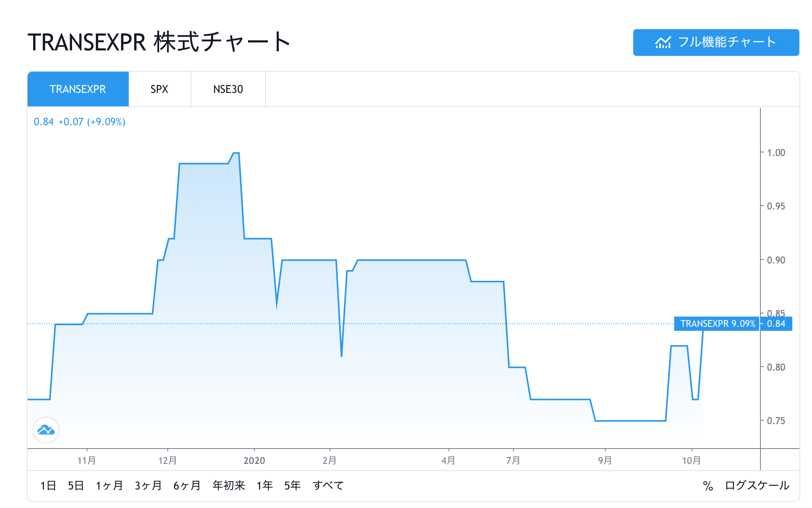Choose the 1ヶ月 time range
The image size is (812, 508).
[x=109, y=485]
